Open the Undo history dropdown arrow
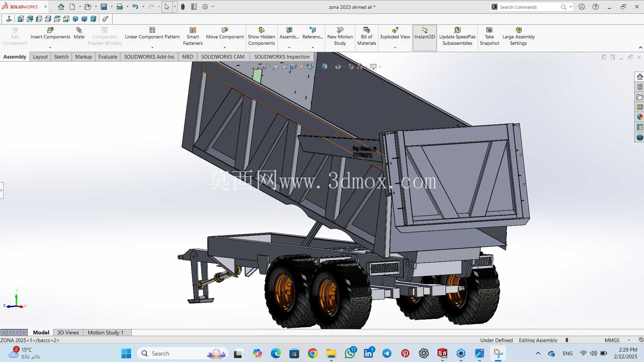Screen dimensions: 644x362 pyautogui.click(x=143, y=7)
